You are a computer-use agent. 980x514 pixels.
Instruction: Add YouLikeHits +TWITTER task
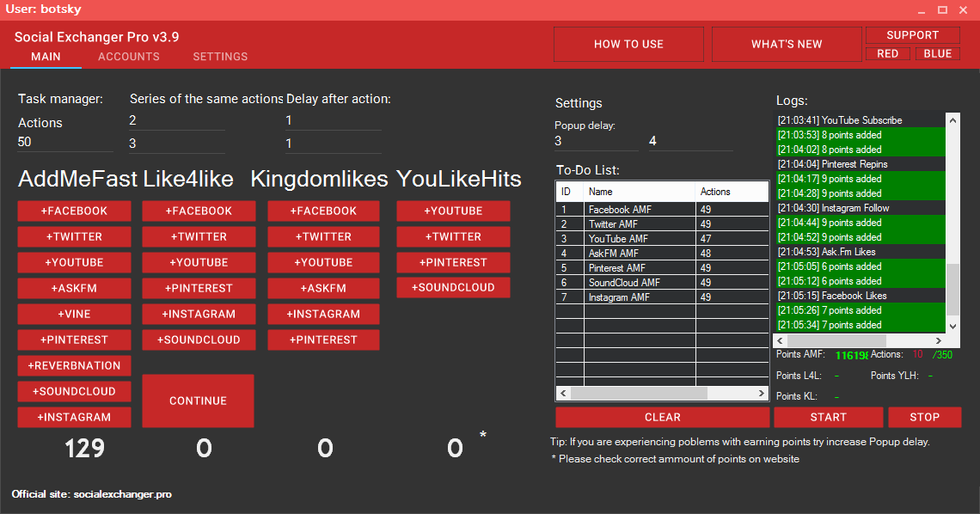click(x=453, y=236)
